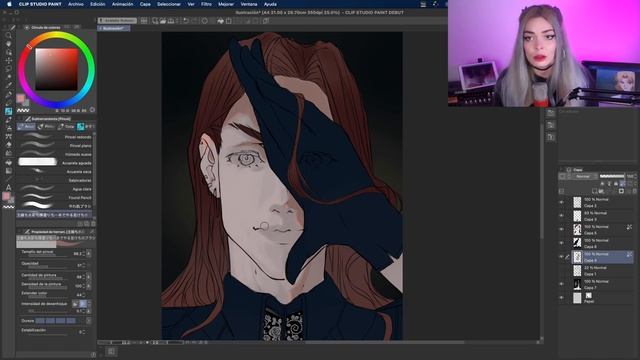This screenshot has height=360, width=640.
Task: Collapse the Capa layers panel
Action: (562, 169)
